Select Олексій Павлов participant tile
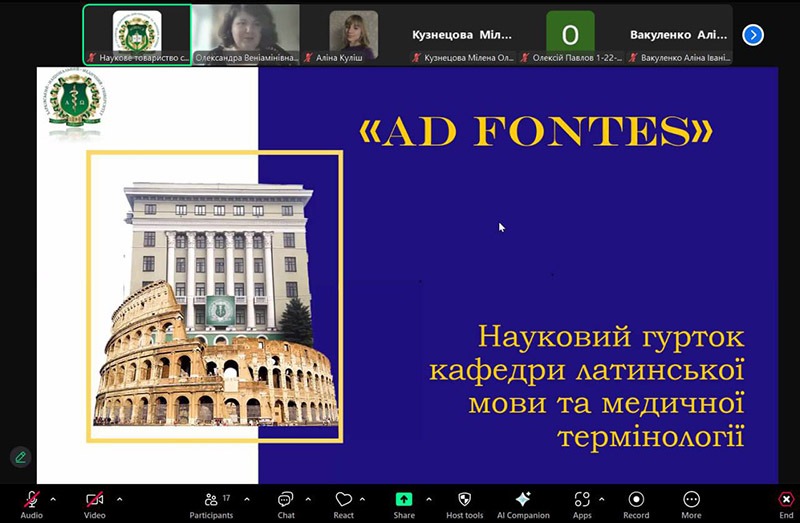Viewport: 800px width, 523px height. click(x=570, y=35)
